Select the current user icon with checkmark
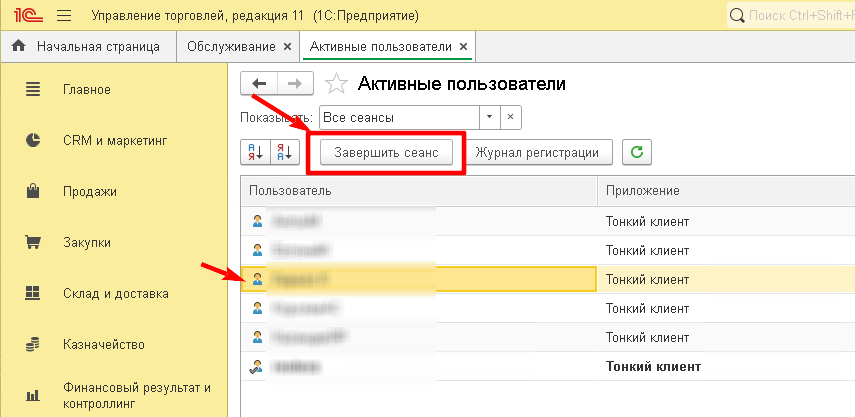The width and height of the screenshot is (855, 417). tap(257, 366)
